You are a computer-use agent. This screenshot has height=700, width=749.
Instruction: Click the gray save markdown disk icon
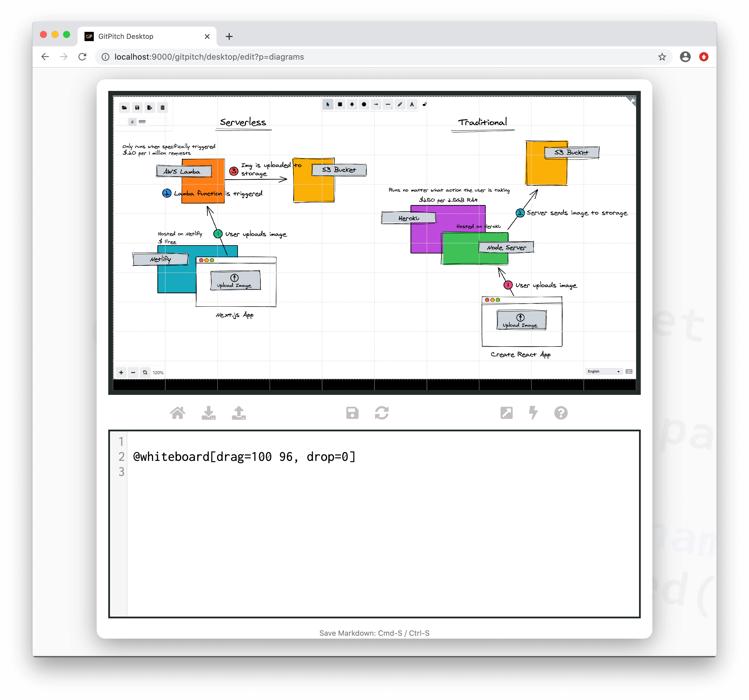353,413
